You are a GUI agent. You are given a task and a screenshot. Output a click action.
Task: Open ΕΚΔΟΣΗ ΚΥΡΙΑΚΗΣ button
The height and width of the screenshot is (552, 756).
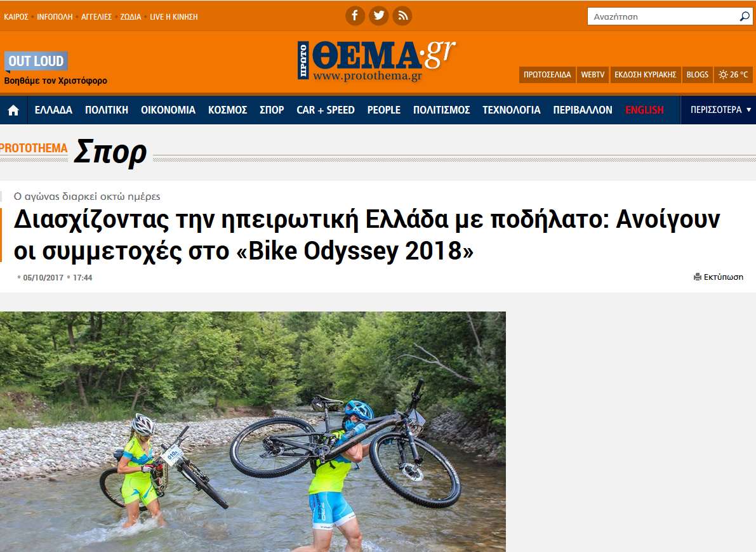pos(646,75)
